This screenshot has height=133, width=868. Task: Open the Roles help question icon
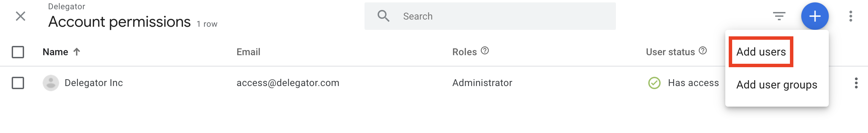pyautogui.click(x=485, y=51)
